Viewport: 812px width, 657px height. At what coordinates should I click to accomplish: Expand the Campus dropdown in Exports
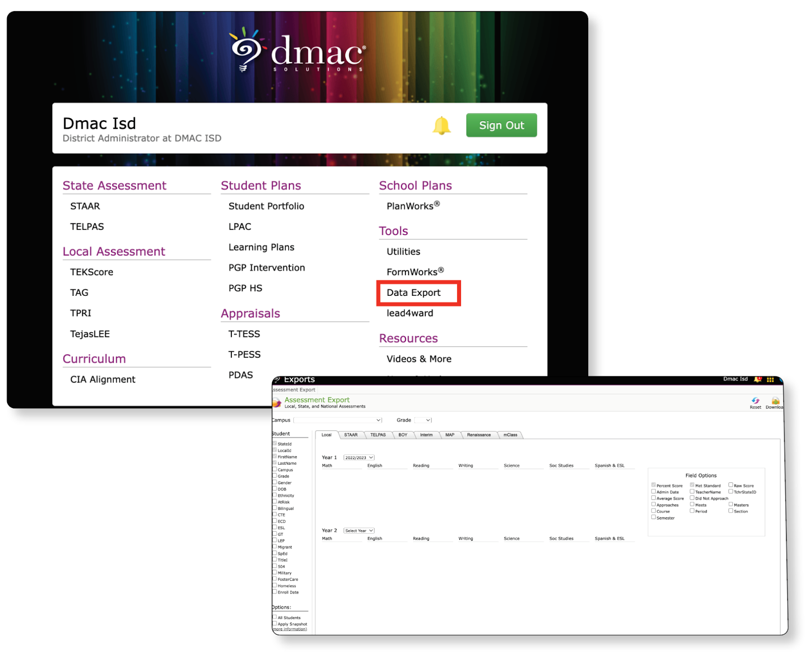pos(337,420)
